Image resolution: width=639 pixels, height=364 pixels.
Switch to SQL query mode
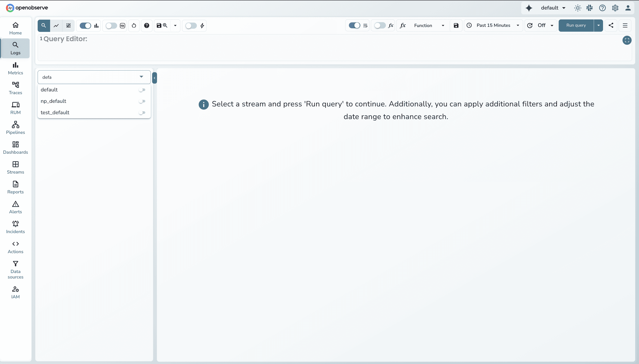point(111,26)
